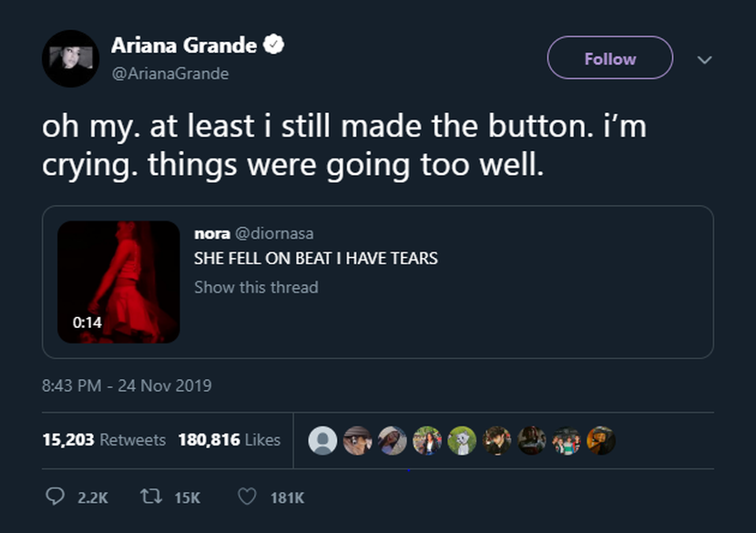This screenshot has width=756, height=533.
Task: Click the white cartoon cat liker avatar
Action: coord(463,440)
